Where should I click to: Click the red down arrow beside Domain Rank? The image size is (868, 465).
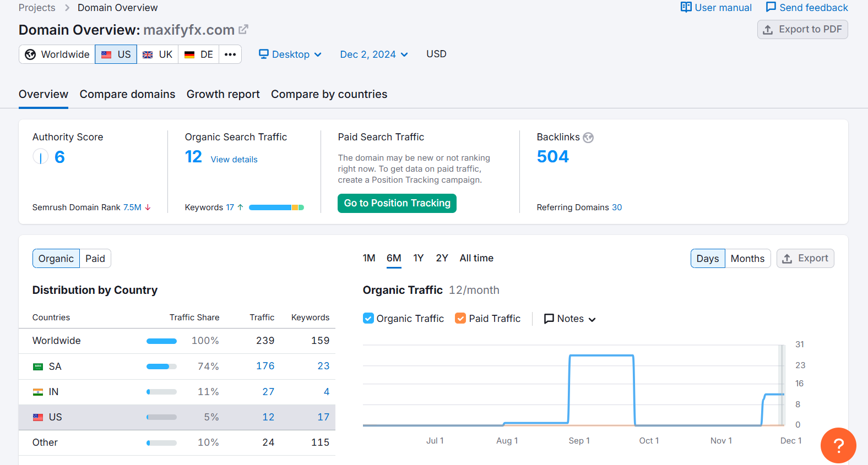148,207
